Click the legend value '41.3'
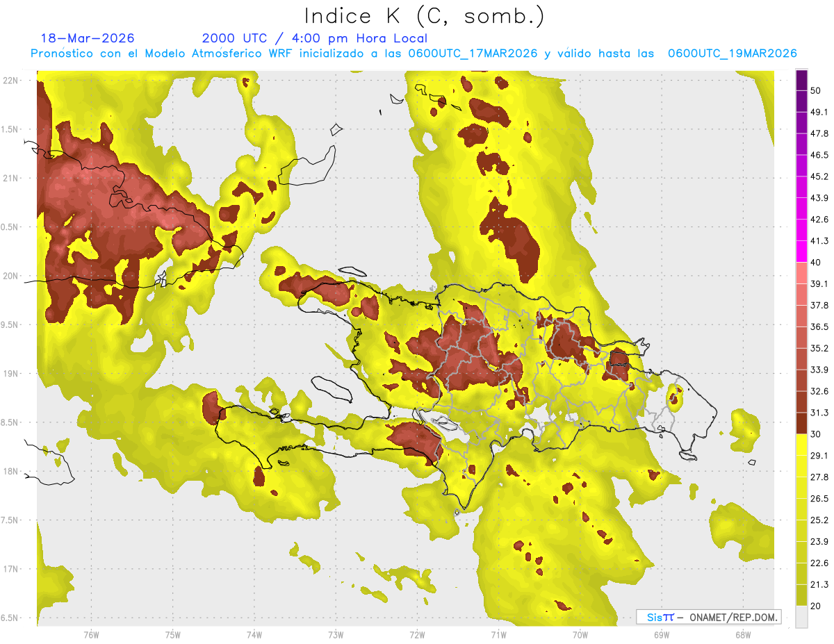834x644 pixels. click(819, 241)
